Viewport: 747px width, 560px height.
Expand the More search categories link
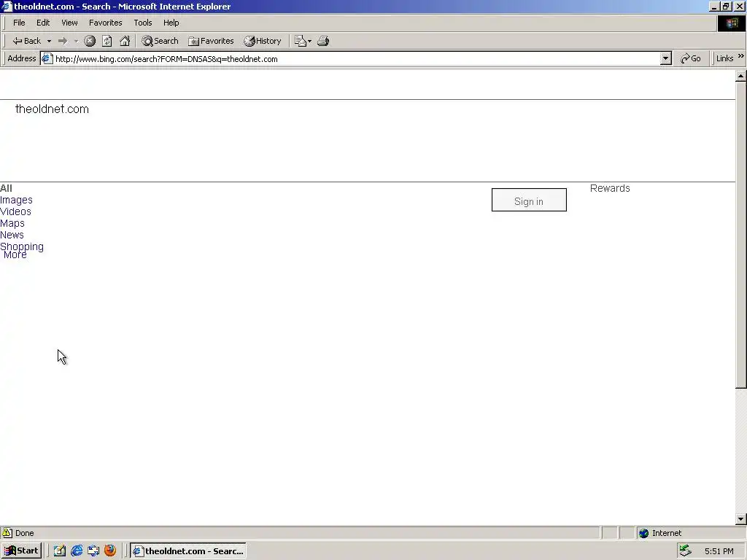(15, 255)
